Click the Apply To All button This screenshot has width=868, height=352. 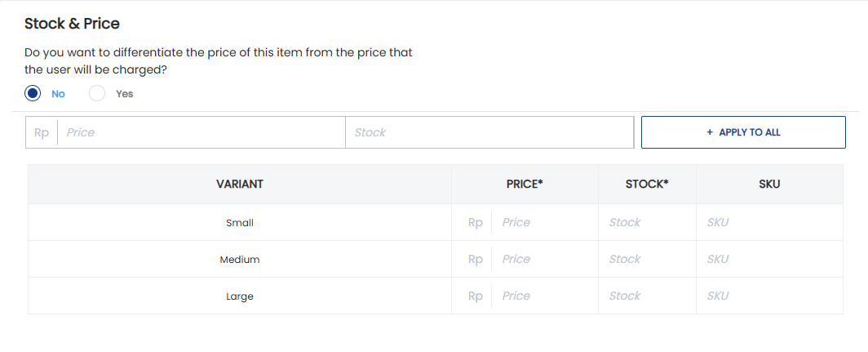743,132
